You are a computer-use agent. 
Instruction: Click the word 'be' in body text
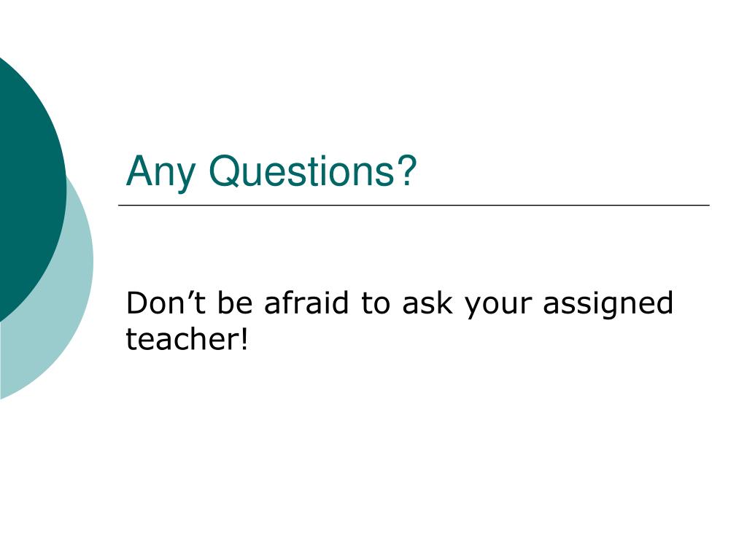pos(235,302)
